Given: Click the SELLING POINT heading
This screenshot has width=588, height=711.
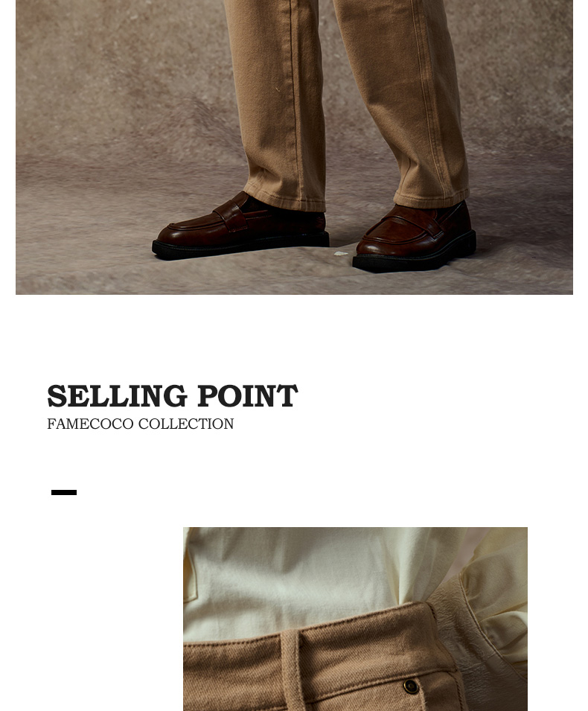Looking at the screenshot, I should tap(172, 396).
